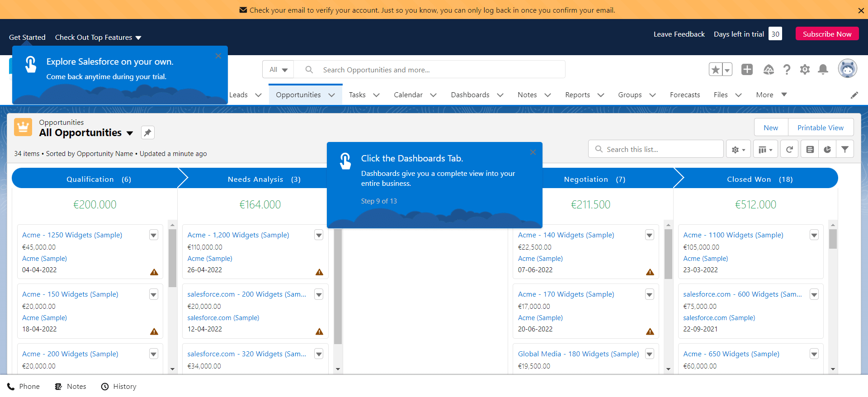The image size is (868, 397).
Task: Click warning icon on Acme 170 Widgets card
Action: pos(650,331)
